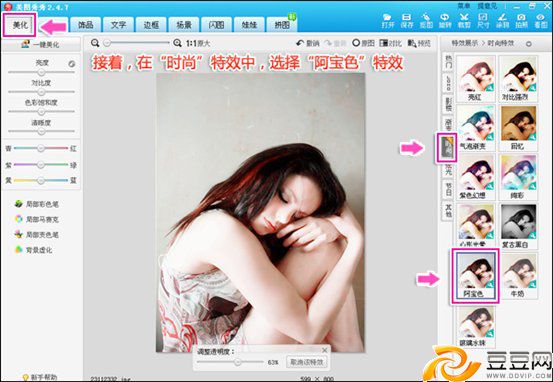
Task: Switch to the 饰品 tab
Action: pyautogui.click(x=86, y=25)
